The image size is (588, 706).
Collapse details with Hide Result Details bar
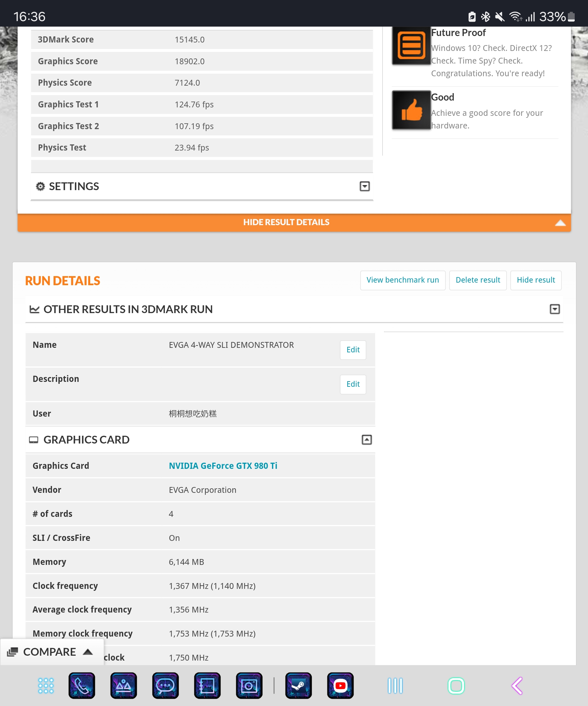[294, 222]
